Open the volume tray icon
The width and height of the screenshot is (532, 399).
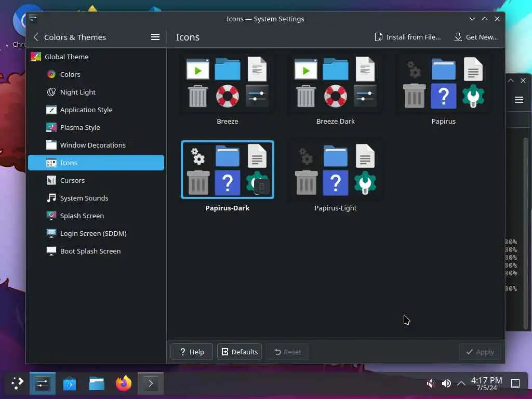[446, 383]
